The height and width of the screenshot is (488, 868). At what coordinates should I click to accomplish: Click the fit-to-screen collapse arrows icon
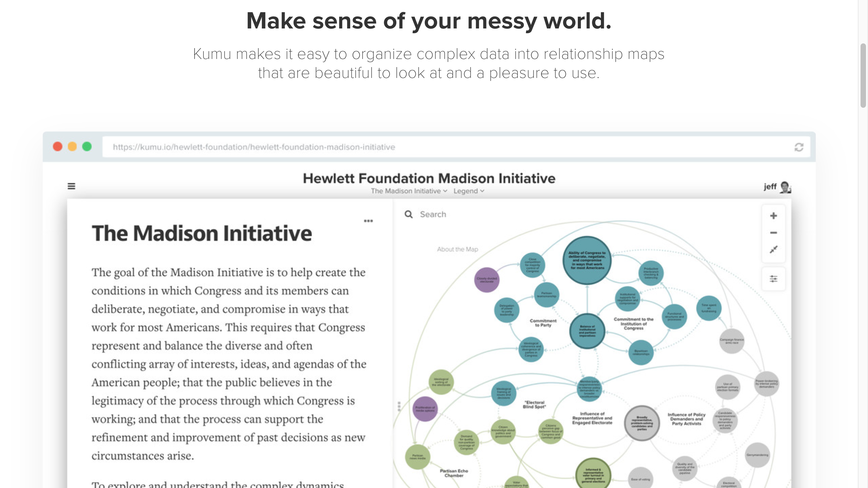[773, 250]
